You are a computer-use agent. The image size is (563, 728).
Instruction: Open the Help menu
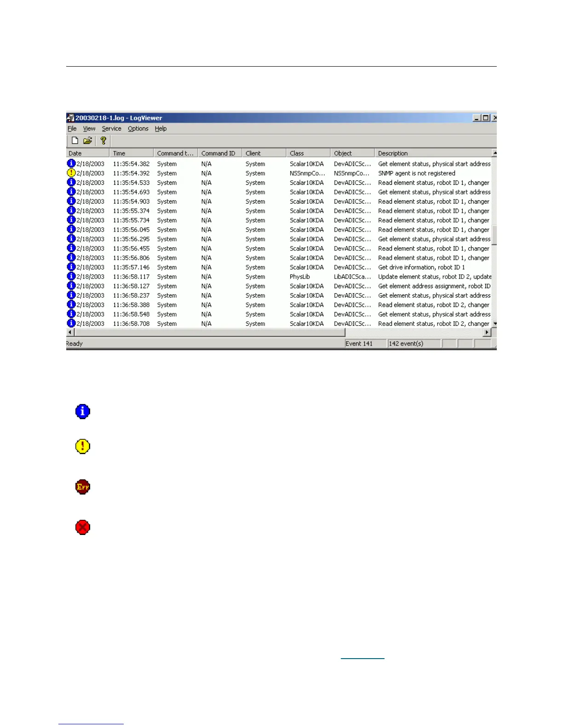(x=161, y=129)
